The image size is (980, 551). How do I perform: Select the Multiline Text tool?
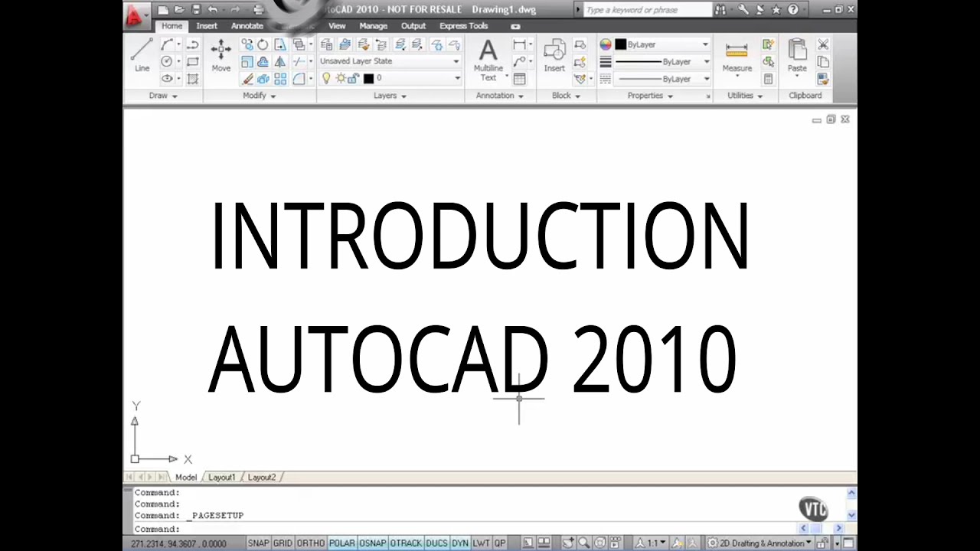[488, 61]
